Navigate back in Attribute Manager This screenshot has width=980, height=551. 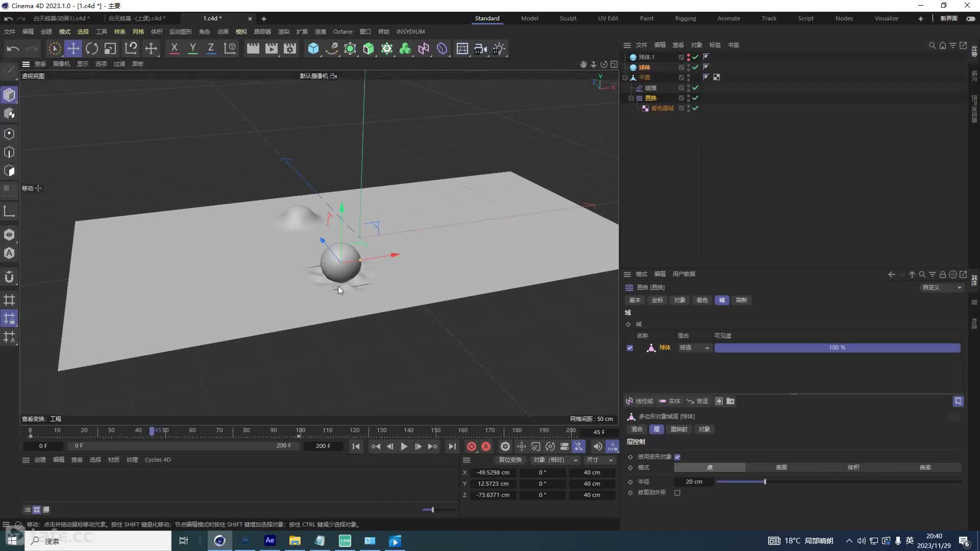[x=891, y=274]
